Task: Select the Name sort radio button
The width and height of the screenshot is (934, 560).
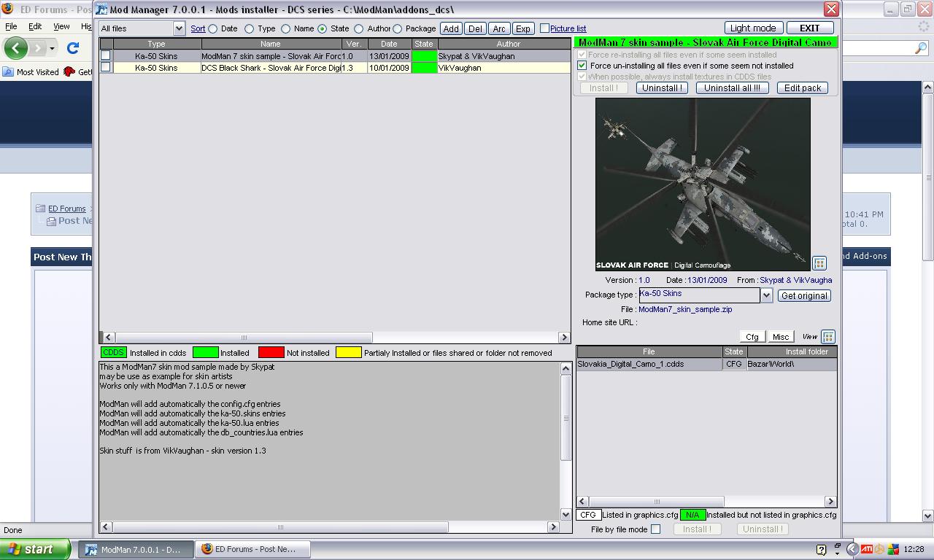Action: click(285, 29)
